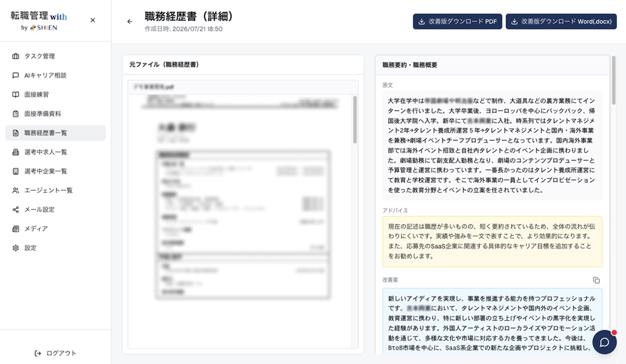Download improved version as PDF
The image size is (626, 364).
point(457,21)
